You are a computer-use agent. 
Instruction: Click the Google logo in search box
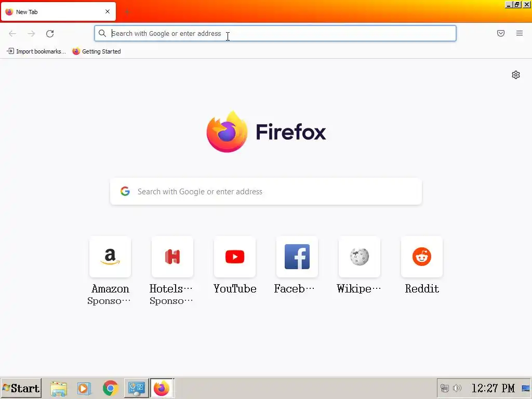click(x=125, y=191)
